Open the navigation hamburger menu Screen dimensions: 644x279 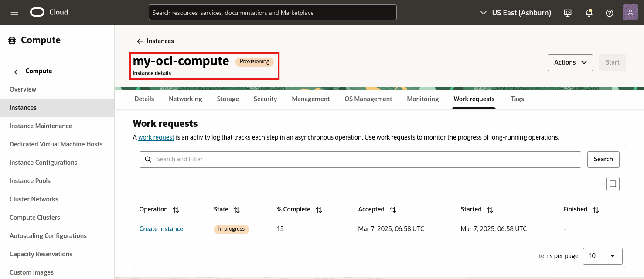tap(15, 12)
